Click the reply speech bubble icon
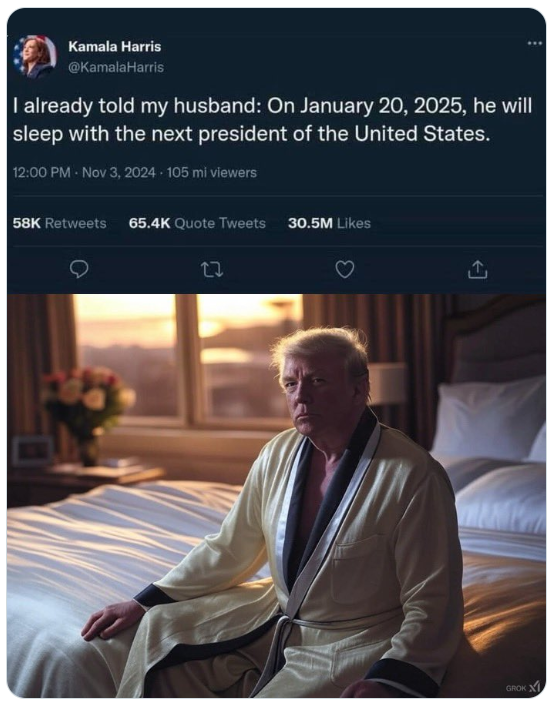554x702 pixels. (79, 270)
